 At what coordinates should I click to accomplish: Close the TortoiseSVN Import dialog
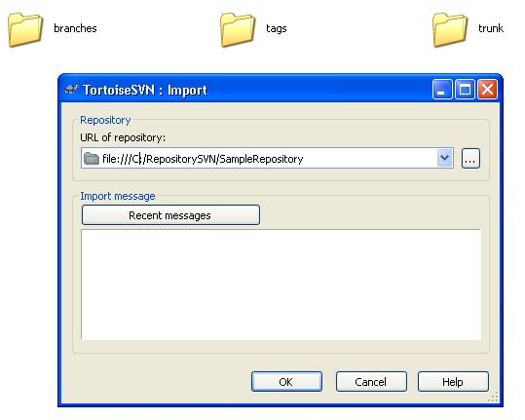[x=487, y=90]
